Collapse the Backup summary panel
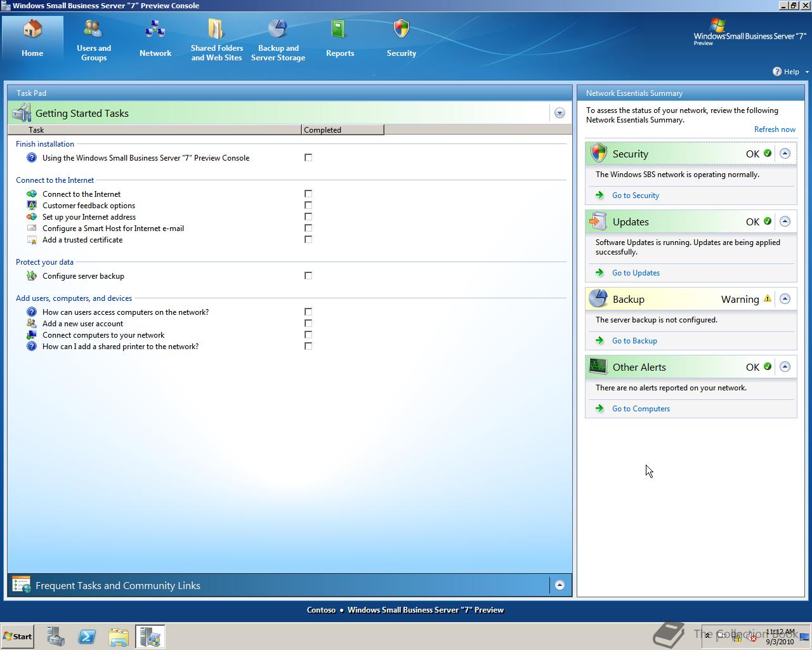The height and width of the screenshot is (650, 812). click(x=785, y=299)
